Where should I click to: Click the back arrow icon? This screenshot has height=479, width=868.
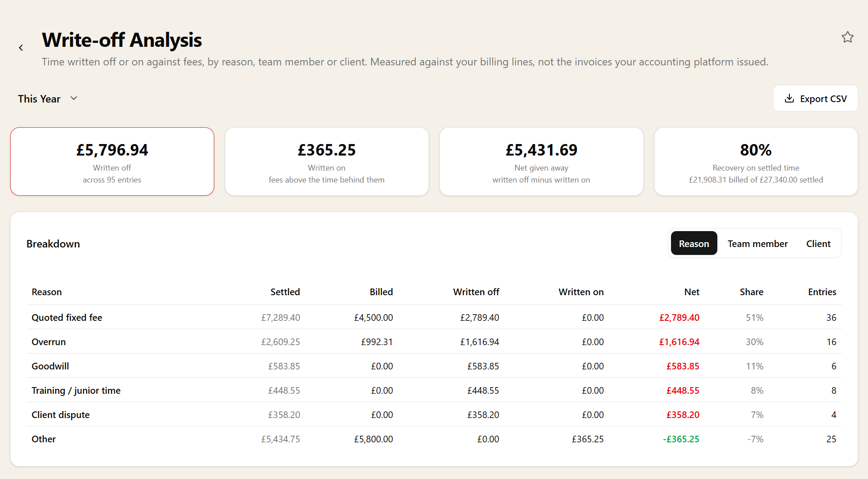click(21, 48)
